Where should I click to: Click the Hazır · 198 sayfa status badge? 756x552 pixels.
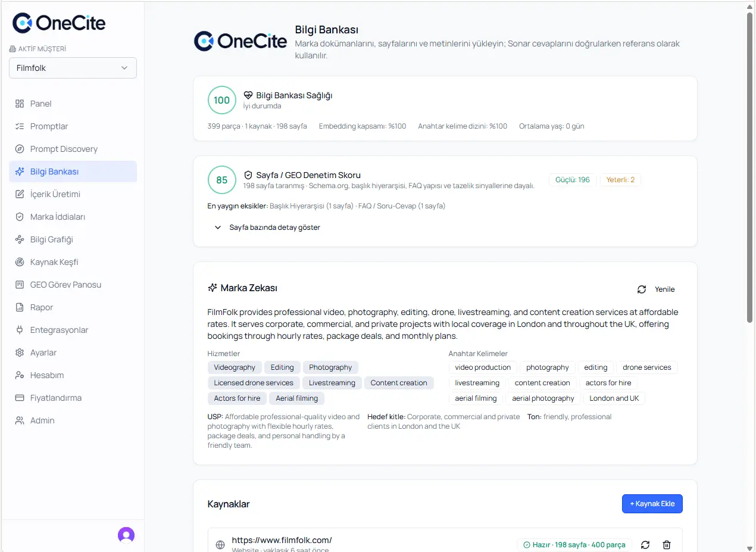[574, 545]
